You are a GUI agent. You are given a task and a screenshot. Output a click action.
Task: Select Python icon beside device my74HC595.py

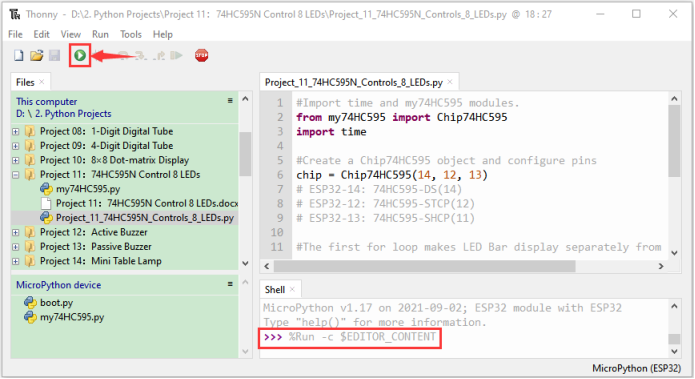(30, 317)
